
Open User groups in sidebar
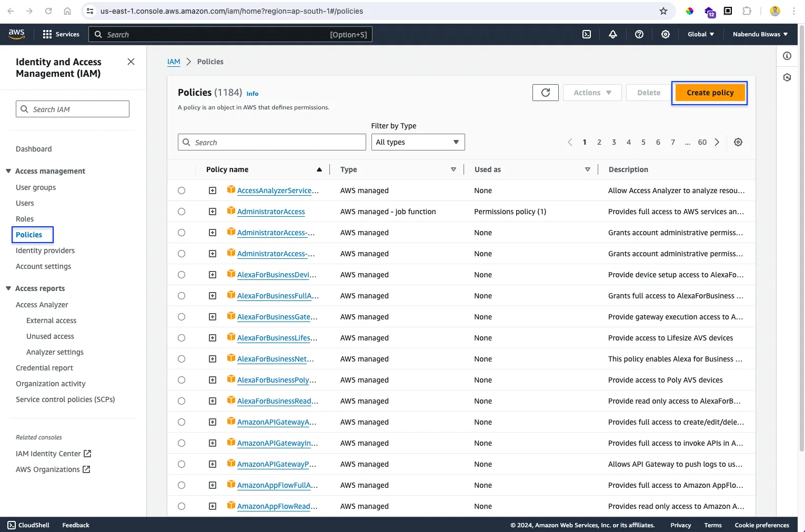36,187
